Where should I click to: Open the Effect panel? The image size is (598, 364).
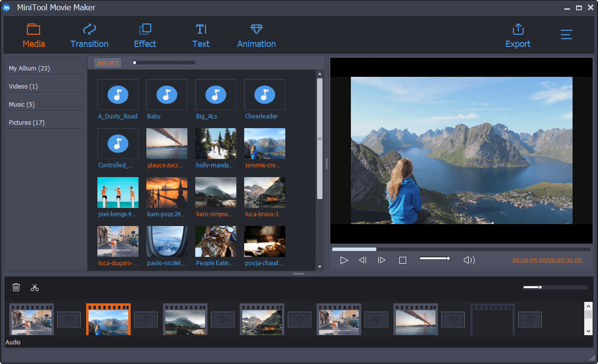coord(145,34)
